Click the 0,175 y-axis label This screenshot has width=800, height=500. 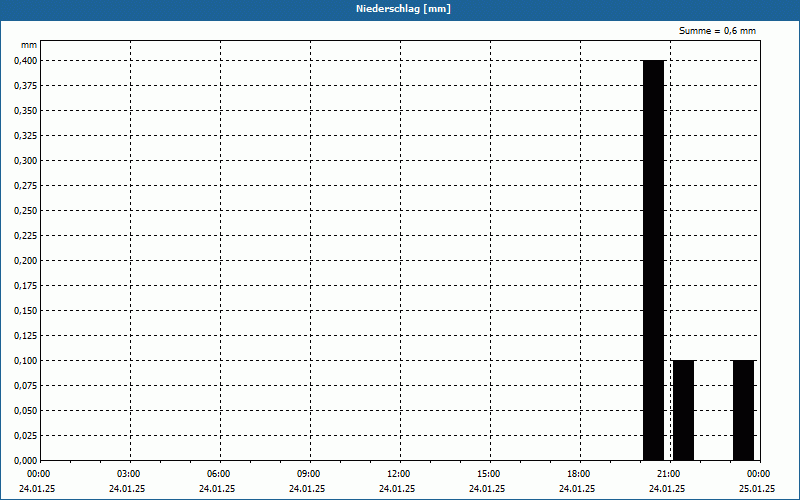pos(26,286)
